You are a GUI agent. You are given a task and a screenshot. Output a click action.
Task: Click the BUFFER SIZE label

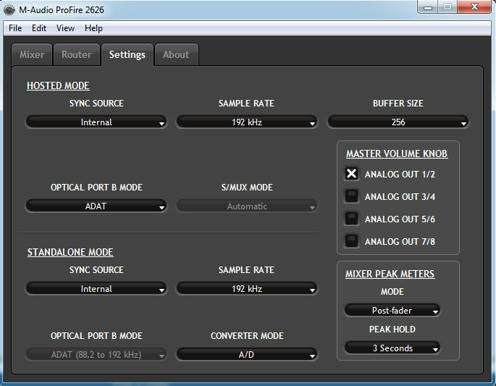tap(398, 103)
